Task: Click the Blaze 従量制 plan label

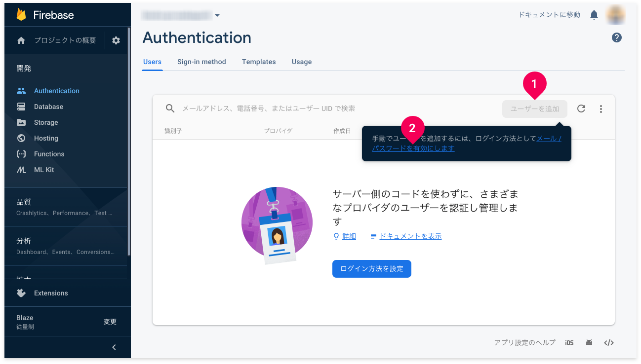Action: tap(25, 322)
